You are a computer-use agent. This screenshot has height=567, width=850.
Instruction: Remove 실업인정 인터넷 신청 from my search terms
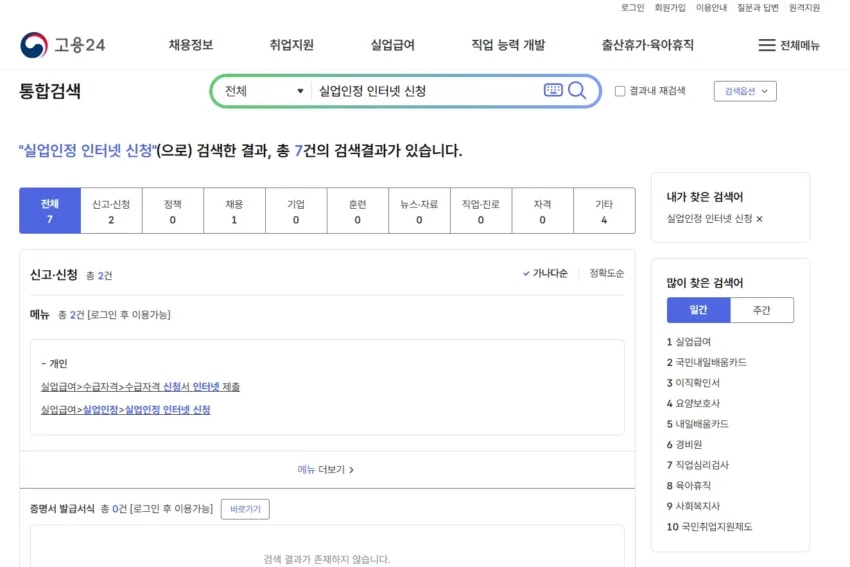(759, 219)
